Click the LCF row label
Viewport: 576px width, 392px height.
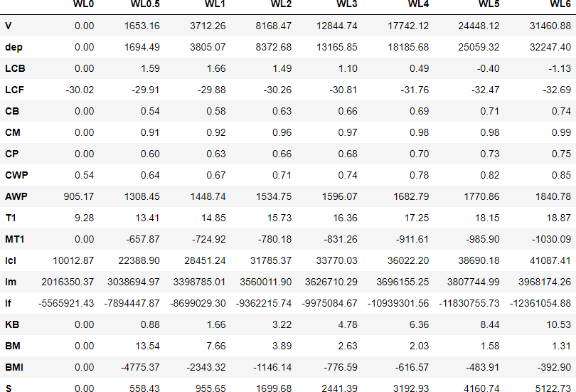(x=14, y=90)
